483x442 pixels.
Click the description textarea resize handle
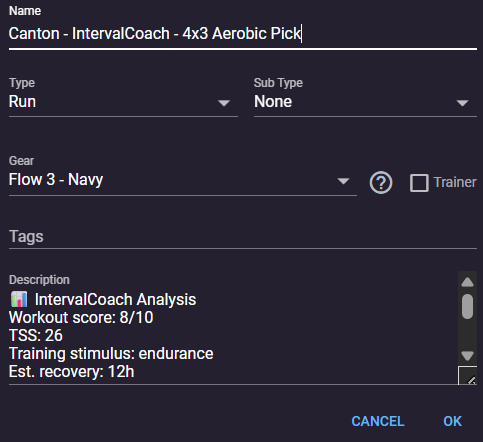point(467,375)
